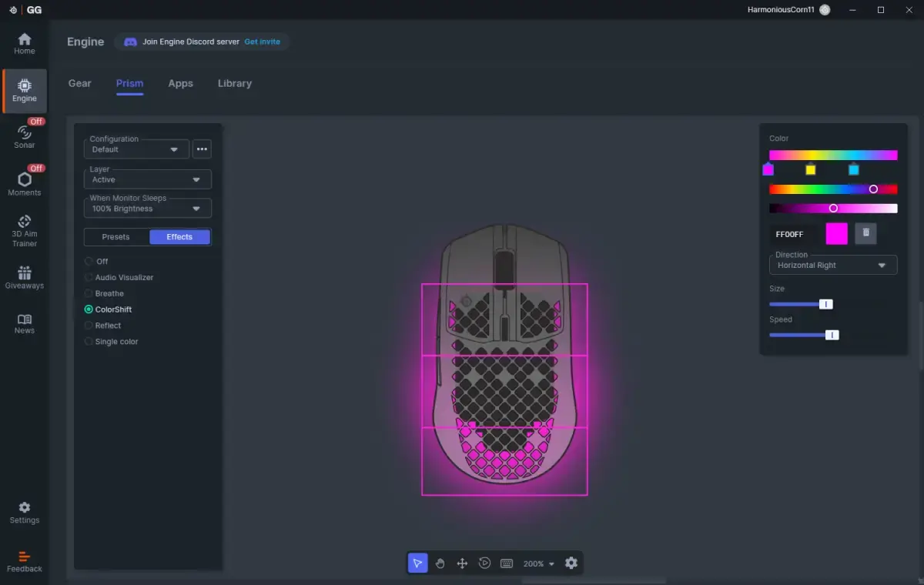Click the Engine page heading
The image size is (924, 585).
coord(85,42)
